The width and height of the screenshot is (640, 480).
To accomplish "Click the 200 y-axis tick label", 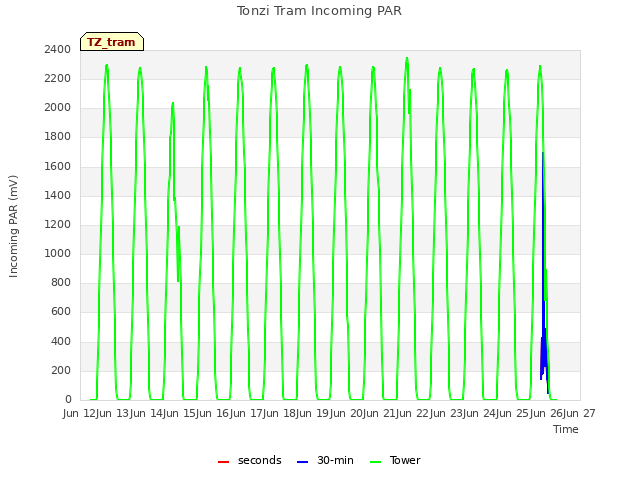I will pos(61,371).
